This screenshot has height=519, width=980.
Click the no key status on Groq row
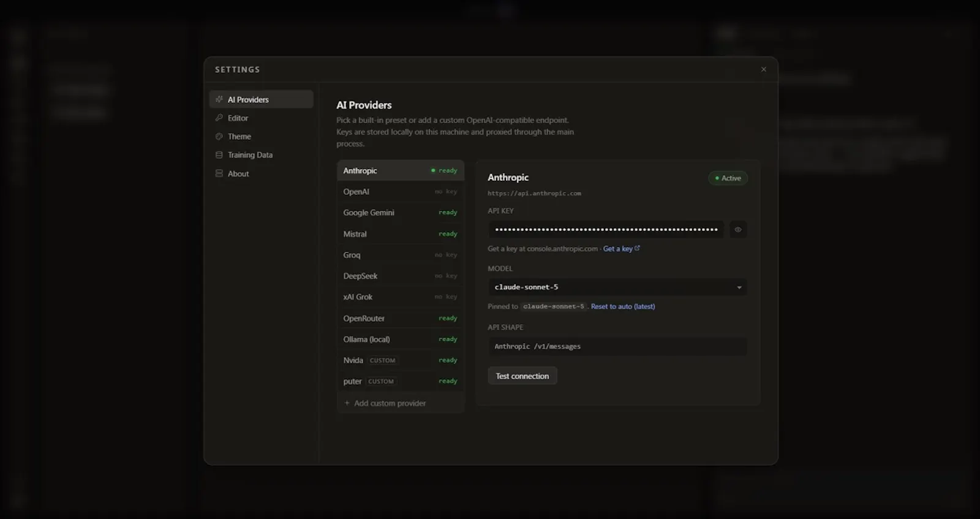(446, 255)
